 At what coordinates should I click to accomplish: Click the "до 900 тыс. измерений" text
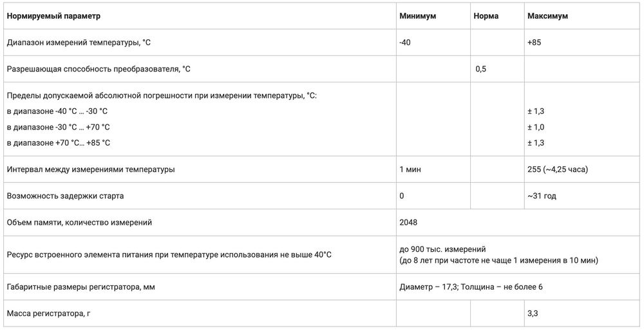coord(442,249)
